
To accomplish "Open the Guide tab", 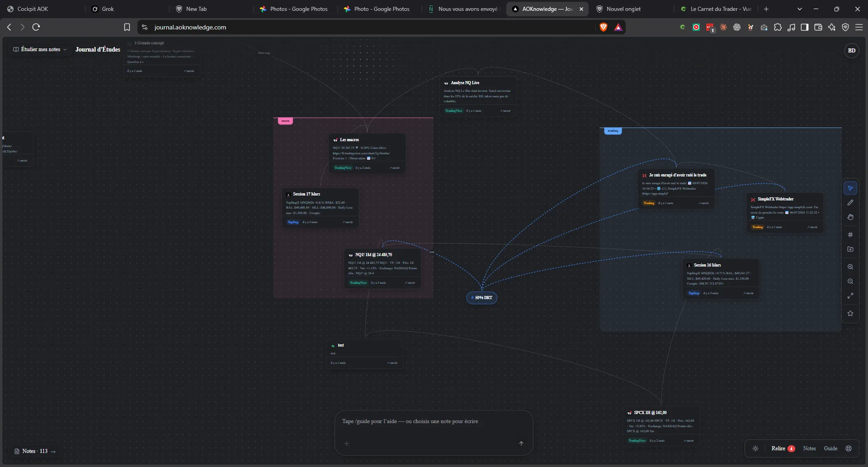I will pos(830,448).
